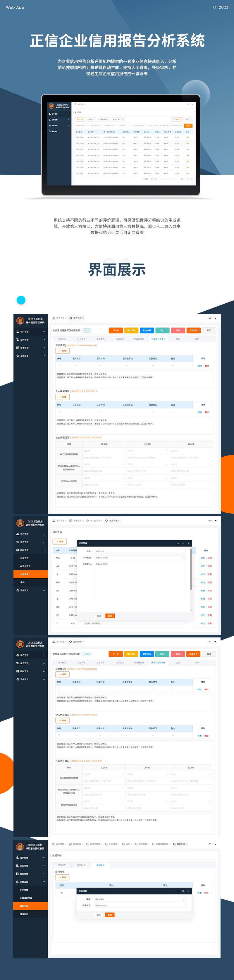This screenshot has width=234, height=980.
Task: Click the plus 新增 icon under 查询网站 section
Action: (x=59, y=877)
